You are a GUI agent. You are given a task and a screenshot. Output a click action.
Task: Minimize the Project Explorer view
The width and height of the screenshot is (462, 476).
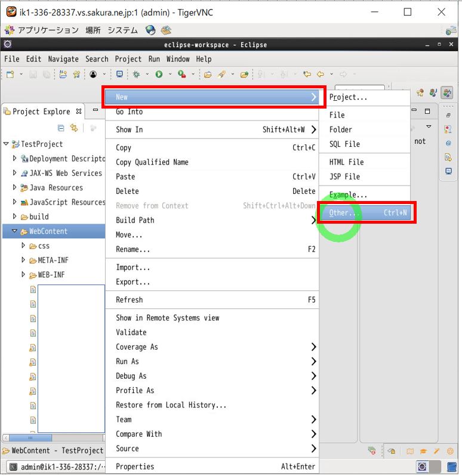pos(96,110)
